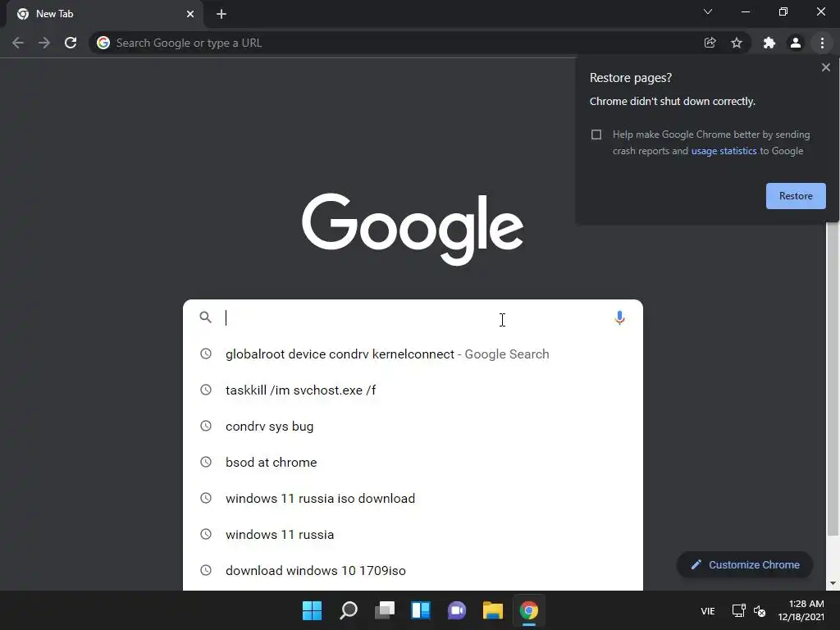Viewport: 840px width, 630px height.
Task: Open the clock showing 1:28 AM
Action: point(801,610)
